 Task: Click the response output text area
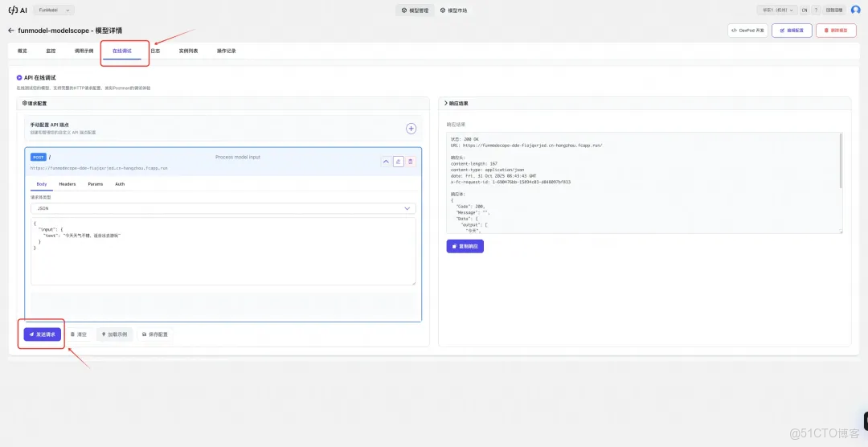pyautogui.click(x=645, y=182)
